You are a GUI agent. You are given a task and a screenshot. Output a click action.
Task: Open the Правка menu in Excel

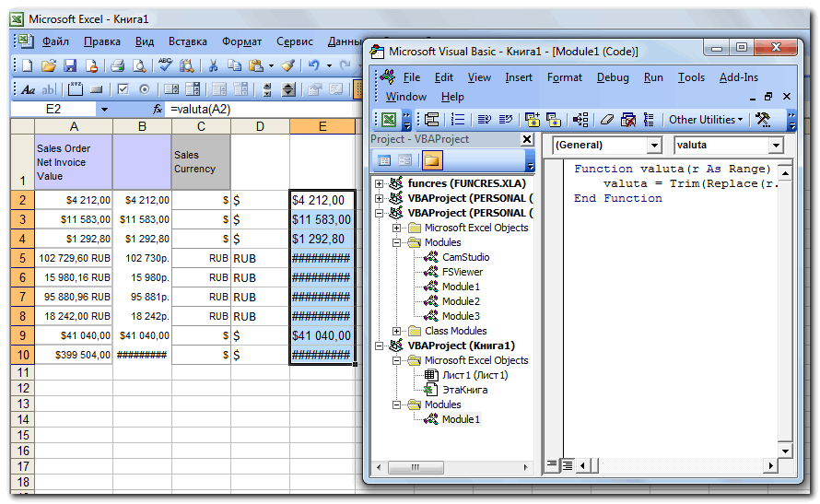click(x=102, y=41)
